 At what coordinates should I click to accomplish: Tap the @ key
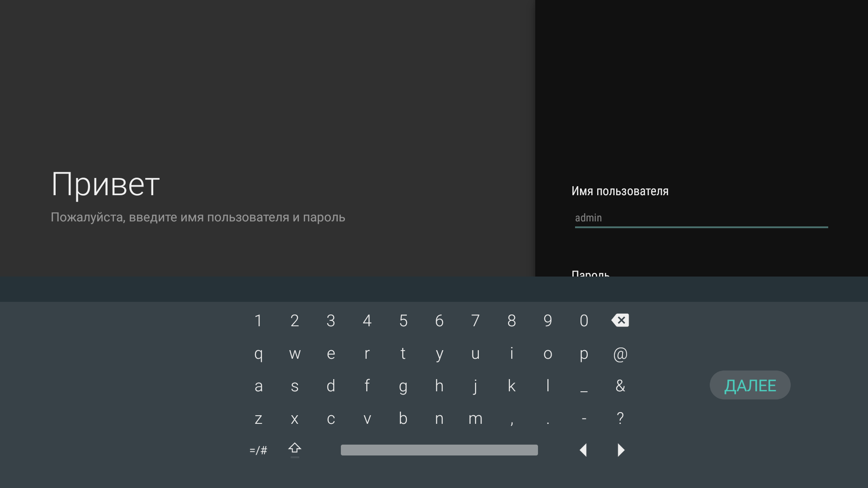pyautogui.click(x=620, y=354)
